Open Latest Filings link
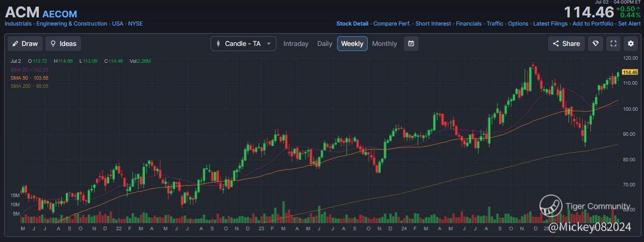 click(x=550, y=23)
